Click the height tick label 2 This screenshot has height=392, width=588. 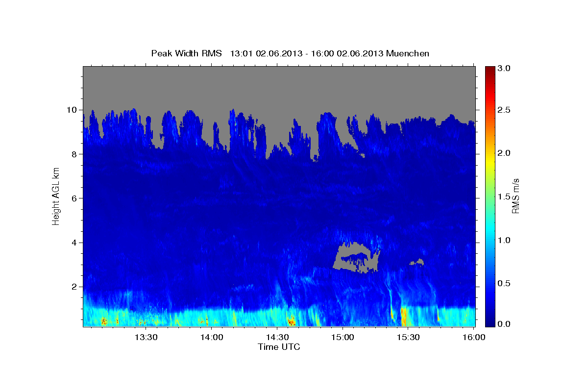point(74,287)
